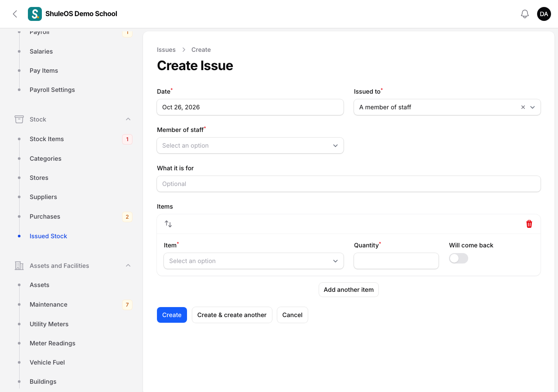Open notifications bell
558x392 pixels.
click(x=525, y=14)
